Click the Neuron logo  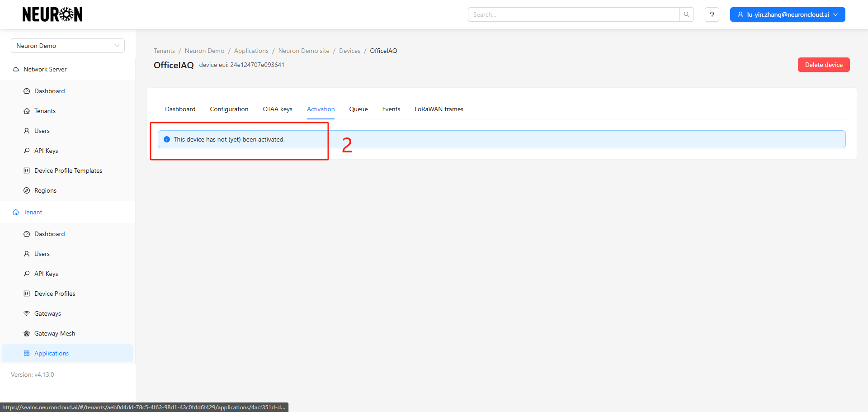click(52, 14)
